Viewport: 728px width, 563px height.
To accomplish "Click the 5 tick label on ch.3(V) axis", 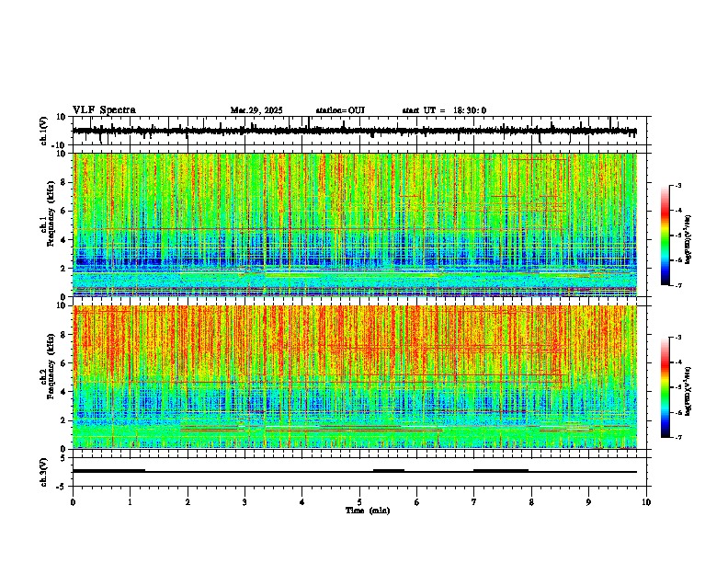I will (63, 458).
